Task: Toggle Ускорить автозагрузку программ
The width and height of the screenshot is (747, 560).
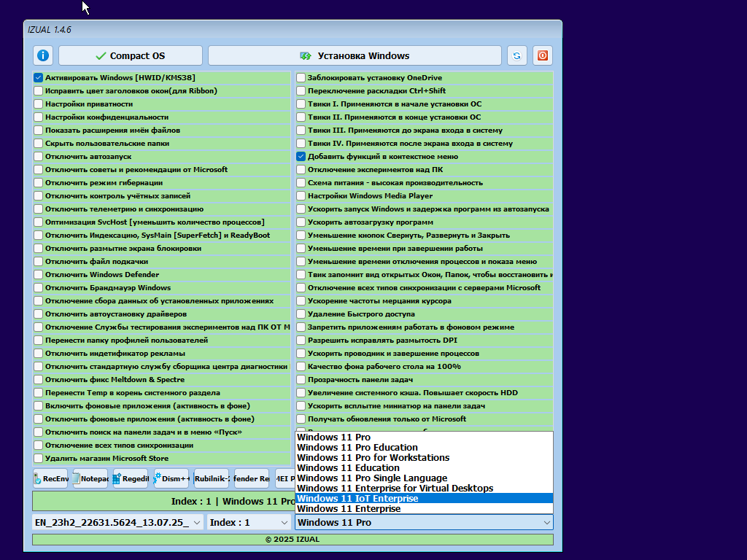Action: pos(301,222)
